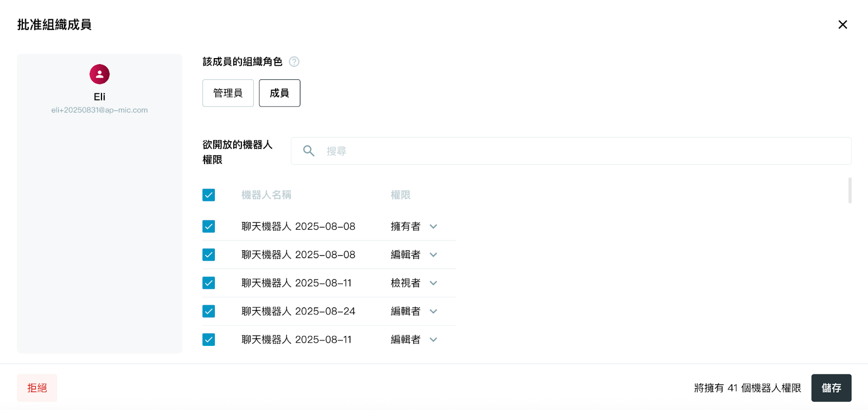This screenshot has width=868, height=410.
Task: Select the 成員 role option
Action: point(279,93)
